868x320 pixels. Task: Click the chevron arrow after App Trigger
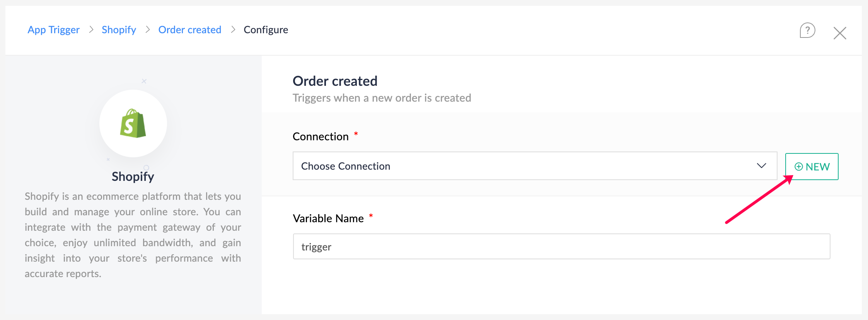pos(91,30)
